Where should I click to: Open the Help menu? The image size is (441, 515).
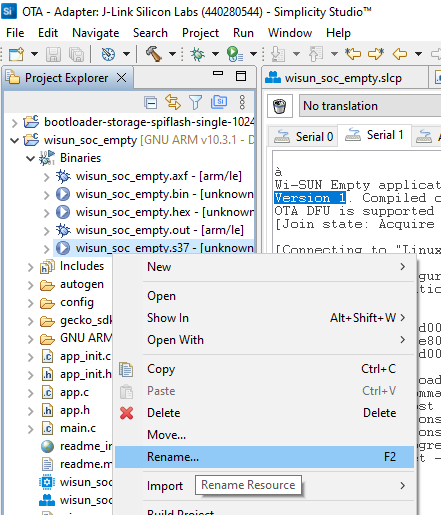point(338,33)
